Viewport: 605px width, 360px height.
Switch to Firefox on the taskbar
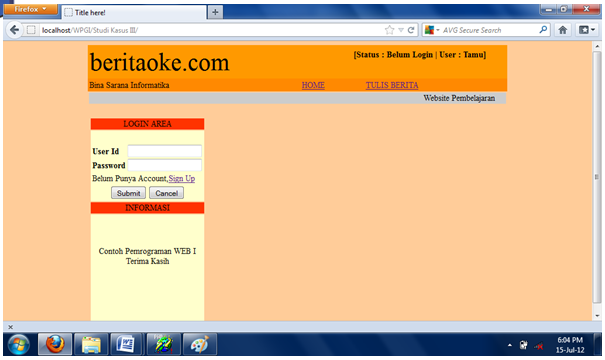point(55,344)
